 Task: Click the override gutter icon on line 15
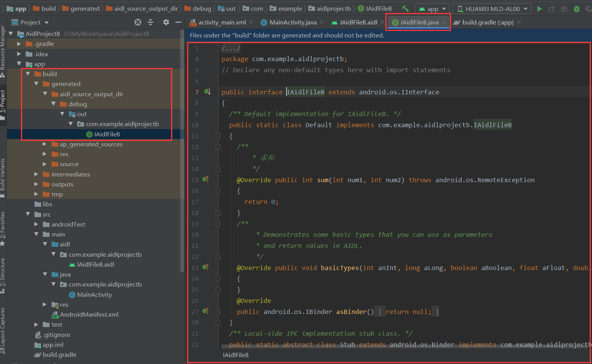[205, 179]
